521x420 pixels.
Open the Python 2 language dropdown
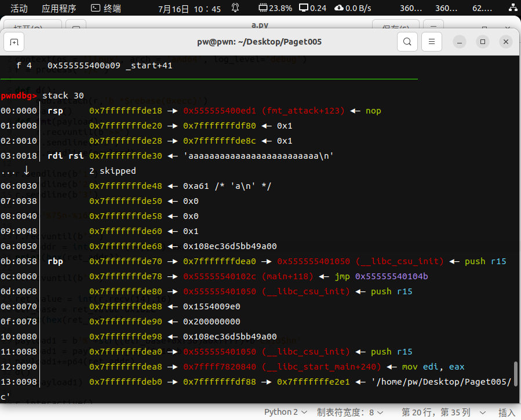pyautogui.click(x=286, y=412)
